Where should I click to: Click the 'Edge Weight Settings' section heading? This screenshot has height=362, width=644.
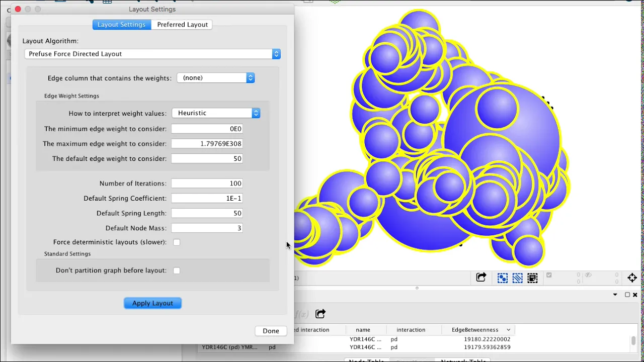point(71,96)
